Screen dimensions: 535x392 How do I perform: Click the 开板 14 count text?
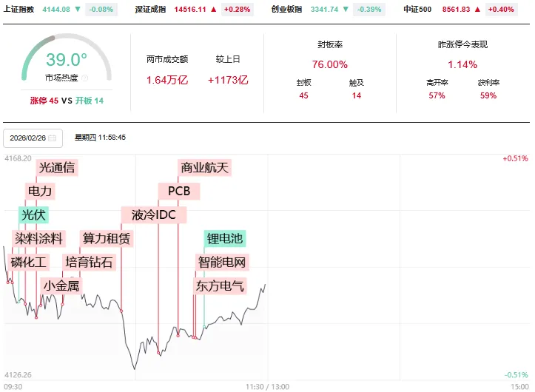(x=90, y=101)
